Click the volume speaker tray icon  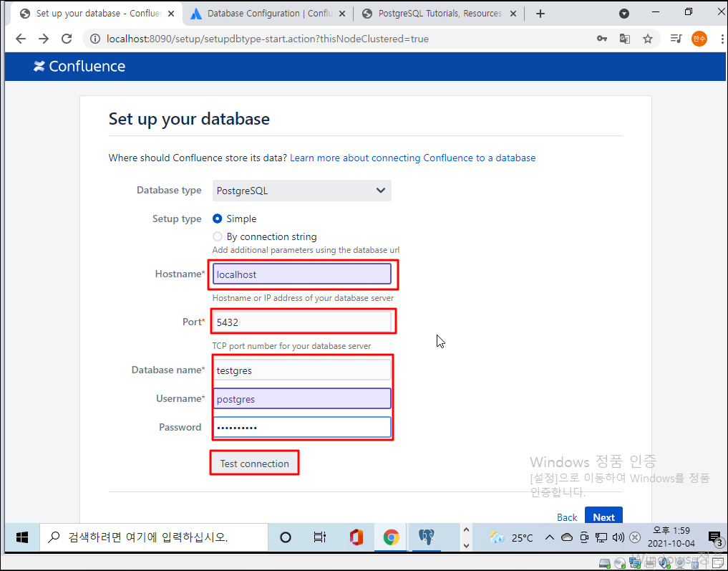click(618, 537)
